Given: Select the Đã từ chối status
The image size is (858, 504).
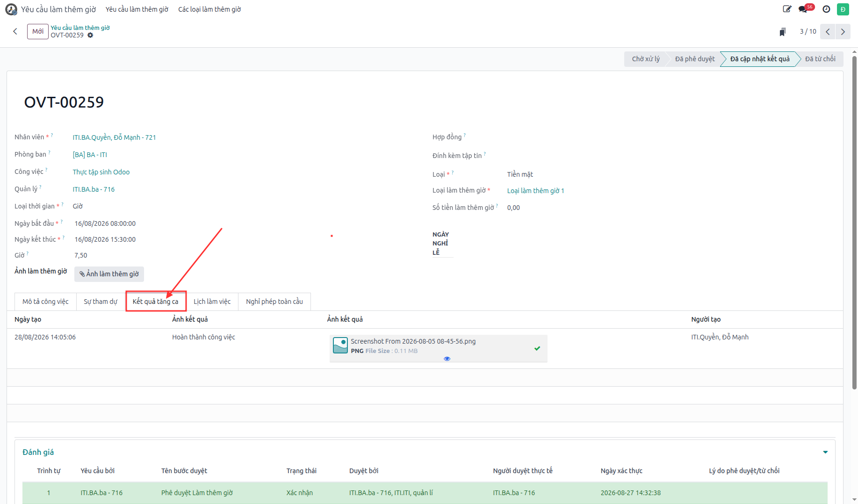Looking at the screenshot, I should click(x=820, y=59).
